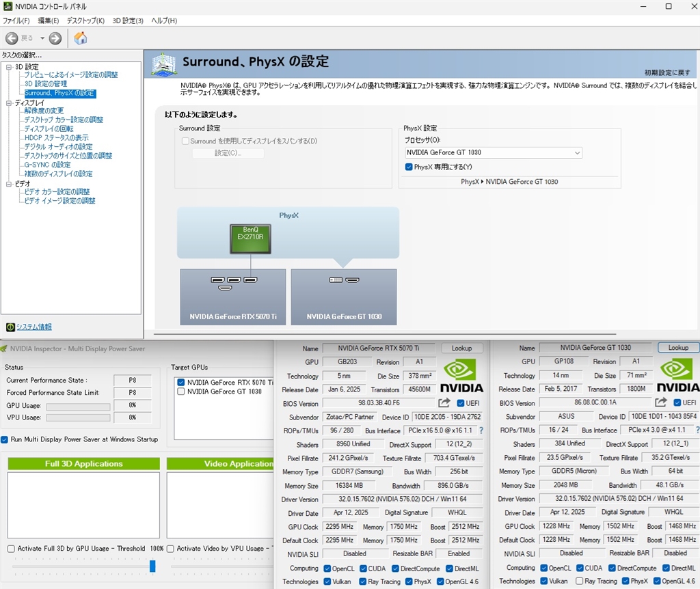The width and height of the screenshot is (700, 589).
Task: Uncheck NVIDIA GeForce RTX 5070 Ti target GPU
Action: coord(180,383)
